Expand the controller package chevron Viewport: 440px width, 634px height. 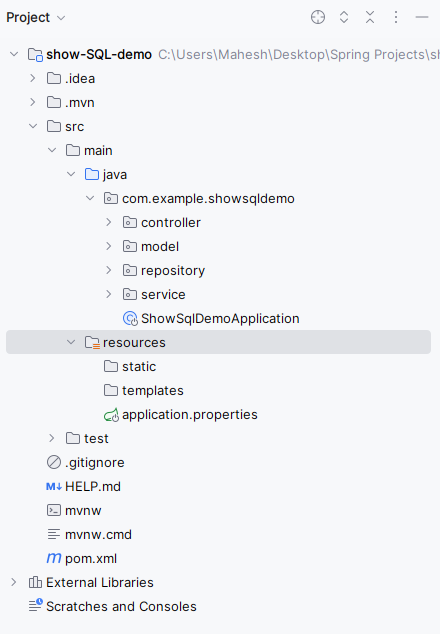pyautogui.click(x=108, y=222)
